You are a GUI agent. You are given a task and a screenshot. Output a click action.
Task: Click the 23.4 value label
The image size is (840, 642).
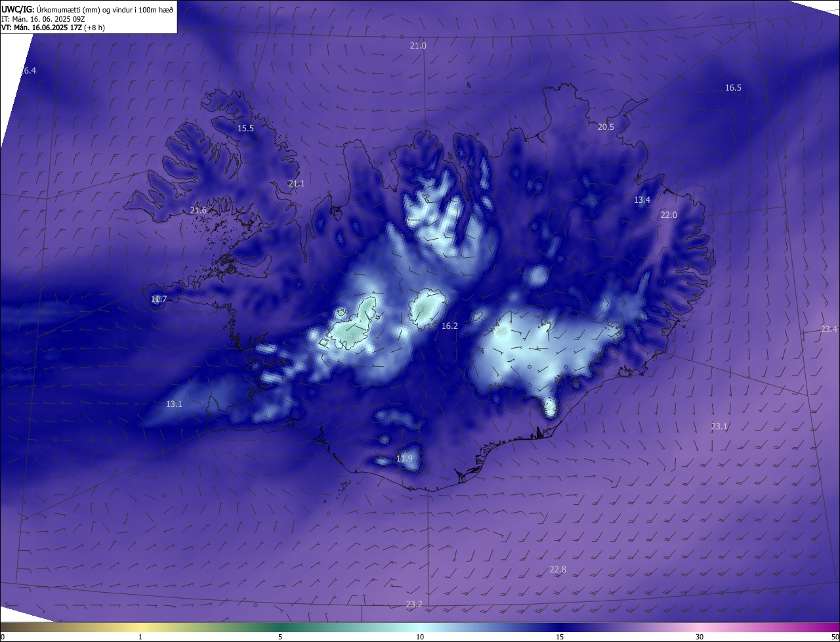click(x=829, y=329)
